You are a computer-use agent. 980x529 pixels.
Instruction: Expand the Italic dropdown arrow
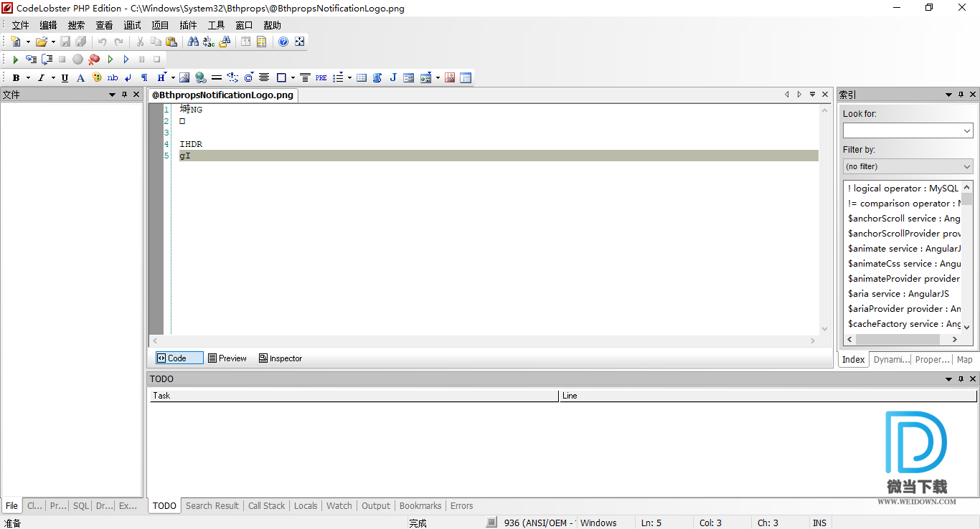52,77
